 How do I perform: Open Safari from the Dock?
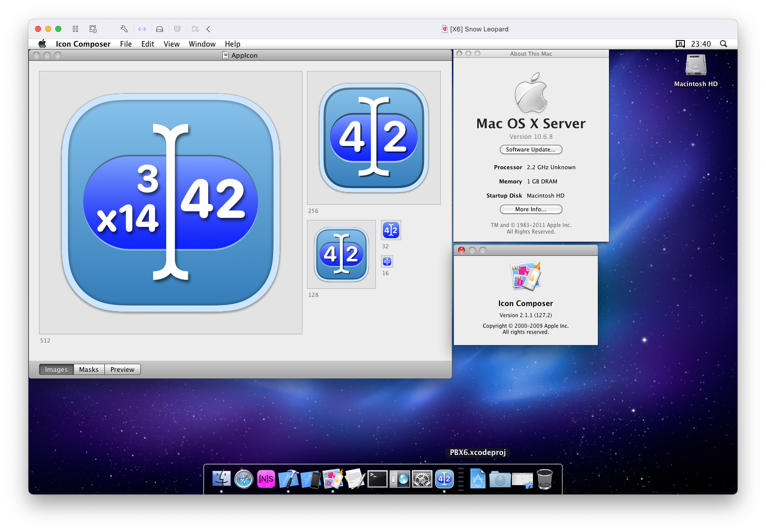pyautogui.click(x=244, y=479)
